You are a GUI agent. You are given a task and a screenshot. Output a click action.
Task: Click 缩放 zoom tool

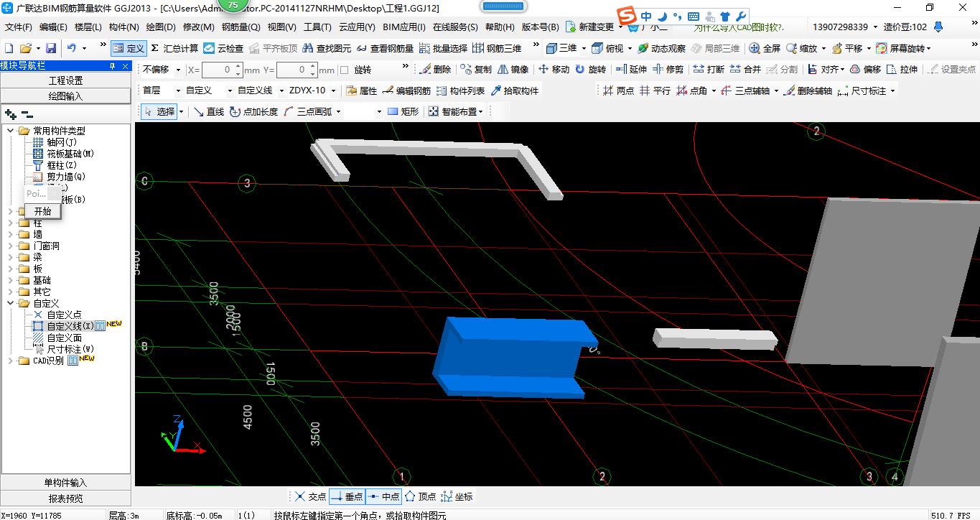click(x=802, y=48)
